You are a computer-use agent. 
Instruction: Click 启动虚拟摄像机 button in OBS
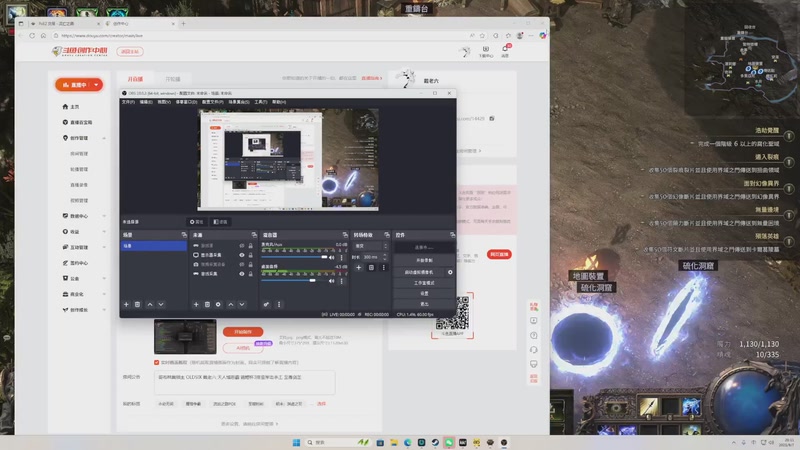tap(419, 272)
